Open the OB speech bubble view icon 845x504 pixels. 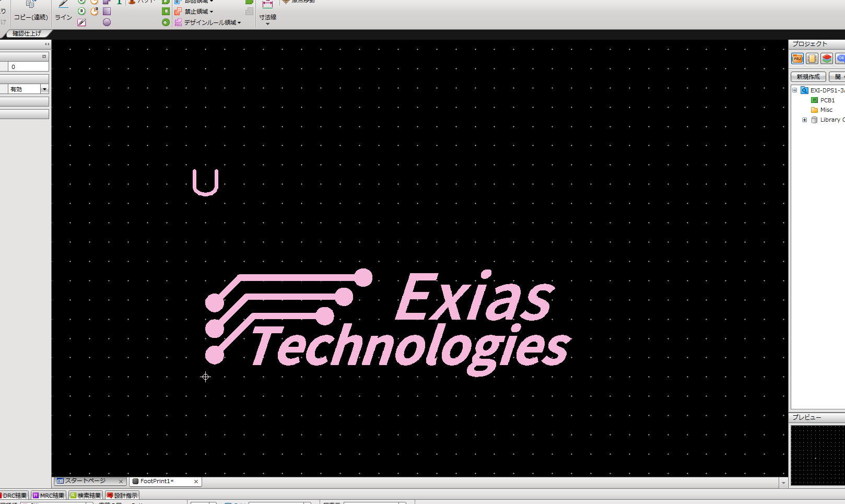click(840, 58)
